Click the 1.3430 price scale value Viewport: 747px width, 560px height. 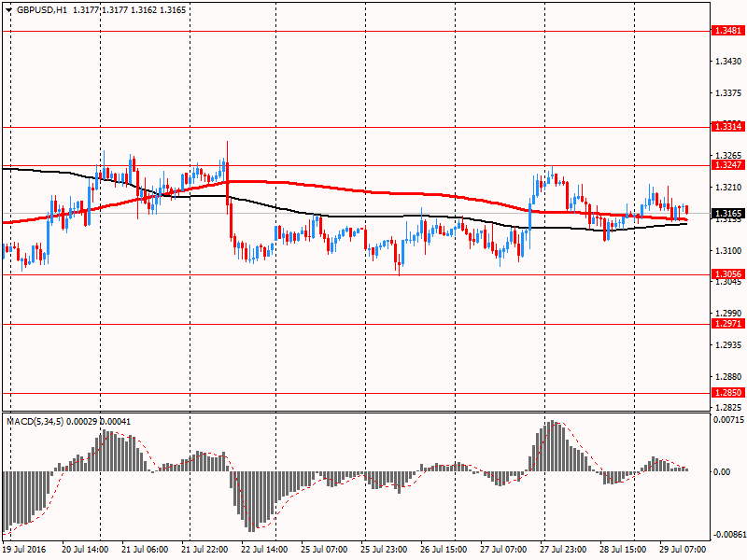pos(729,62)
